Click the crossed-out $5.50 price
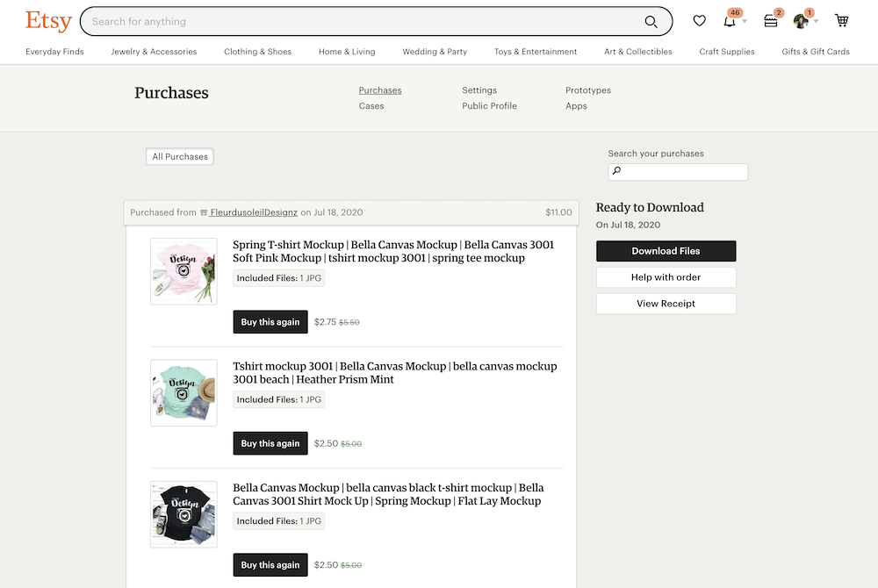Screen dimensions: 878x588 click(x=349, y=322)
